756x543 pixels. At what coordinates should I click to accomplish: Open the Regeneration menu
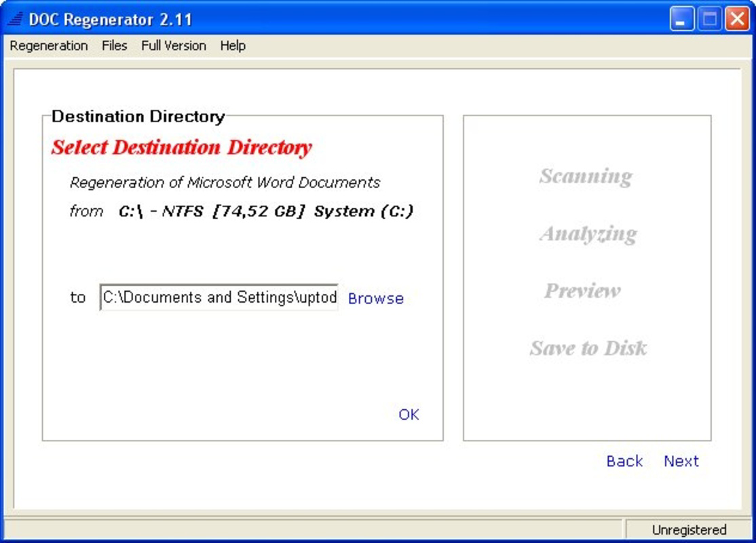tap(48, 45)
